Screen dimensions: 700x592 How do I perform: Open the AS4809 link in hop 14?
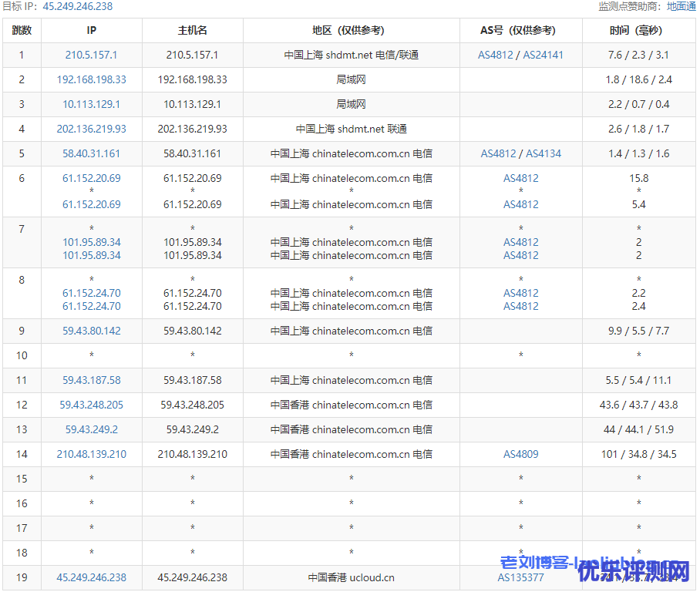[521, 455]
